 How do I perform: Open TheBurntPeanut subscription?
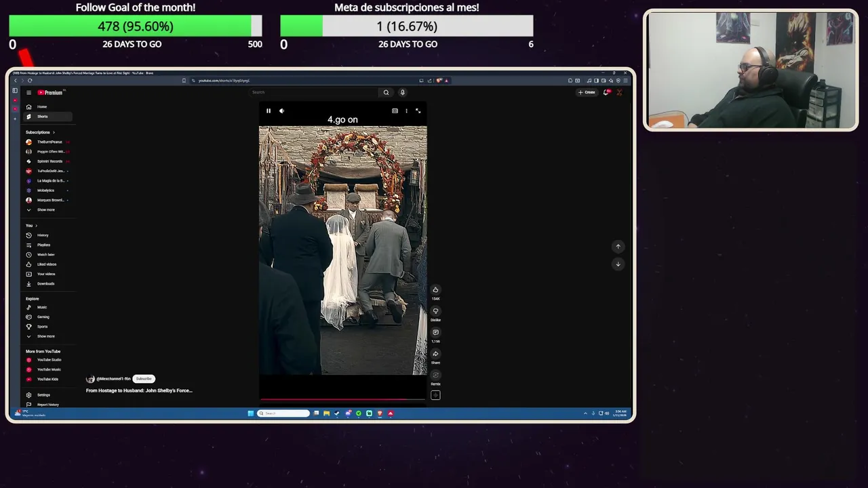point(46,142)
